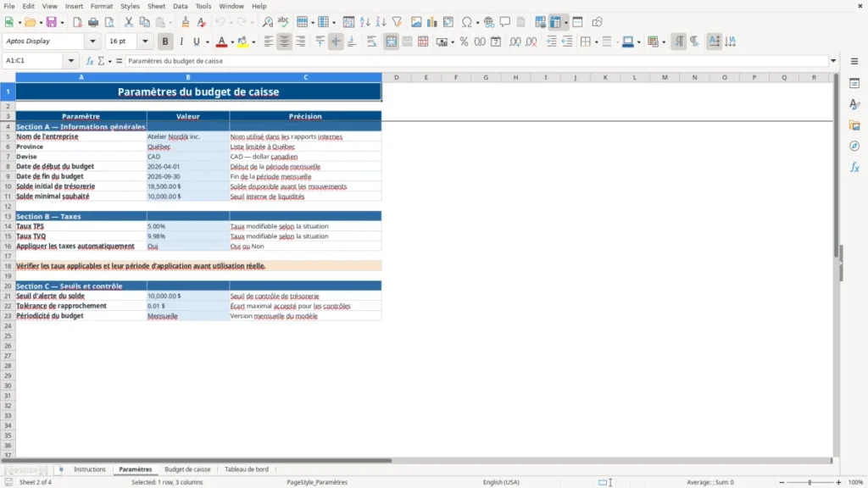
Task: Toggle wrap text button
Action: pyautogui.click(x=371, y=42)
